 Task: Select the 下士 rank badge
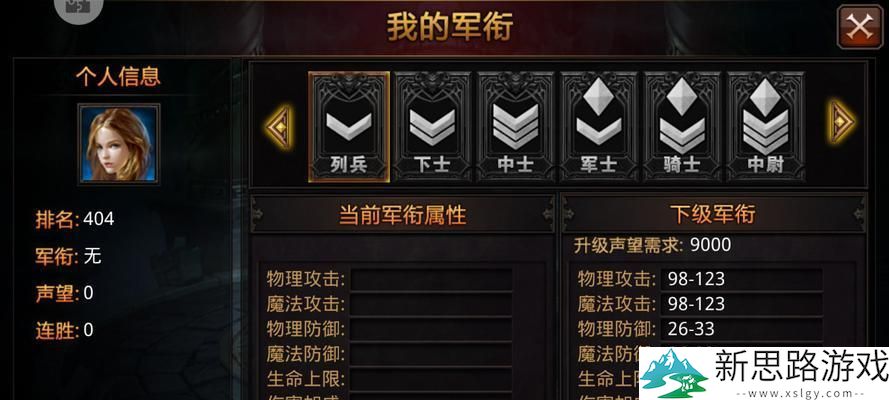(x=433, y=127)
